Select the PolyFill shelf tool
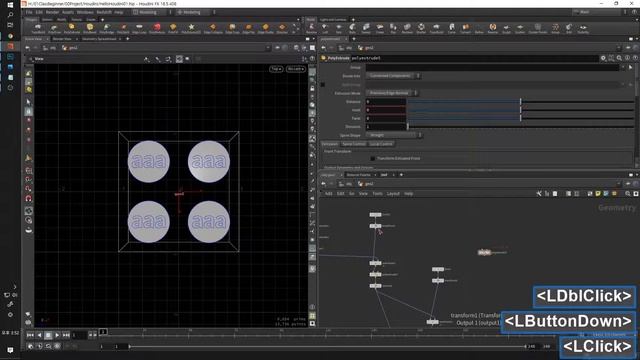640x360 pixels. point(173,28)
